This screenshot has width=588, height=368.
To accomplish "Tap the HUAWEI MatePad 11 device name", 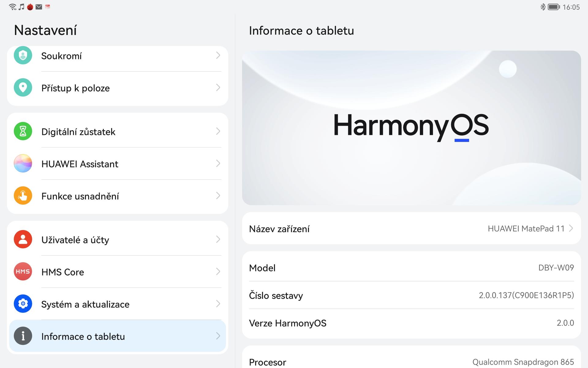I will point(526,228).
